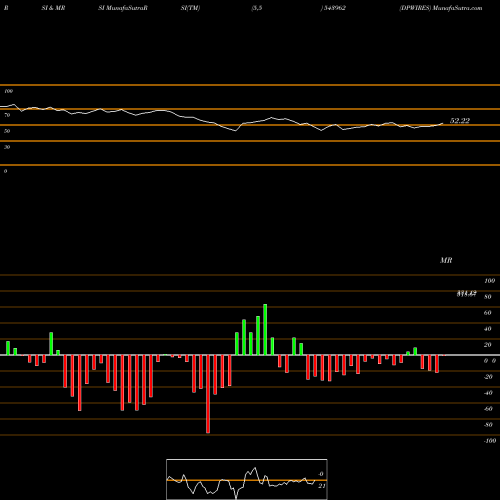Select the longest red histogram bar
Image resolution: width=500 pixels, height=500 pixels.
tap(208, 394)
